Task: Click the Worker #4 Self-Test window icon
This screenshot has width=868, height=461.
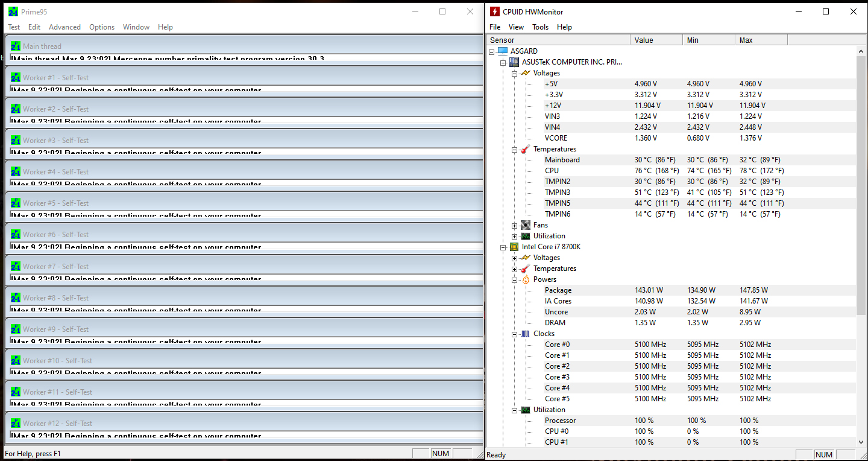Action: pos(16,171)
